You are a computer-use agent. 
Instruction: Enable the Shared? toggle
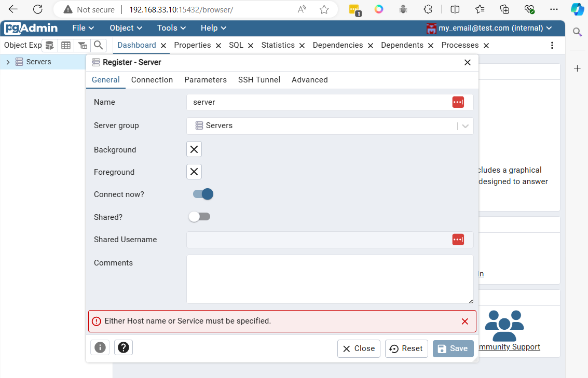click(199, 217)
